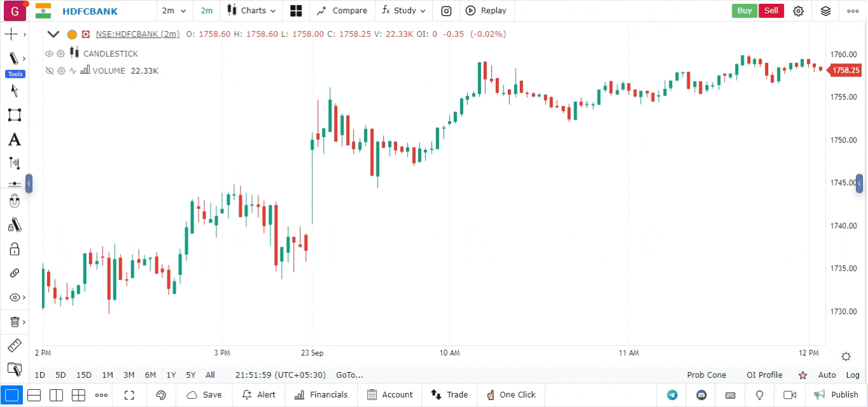Expand the Charts type dropdown
868x407 pixels.
pos(252,11)
